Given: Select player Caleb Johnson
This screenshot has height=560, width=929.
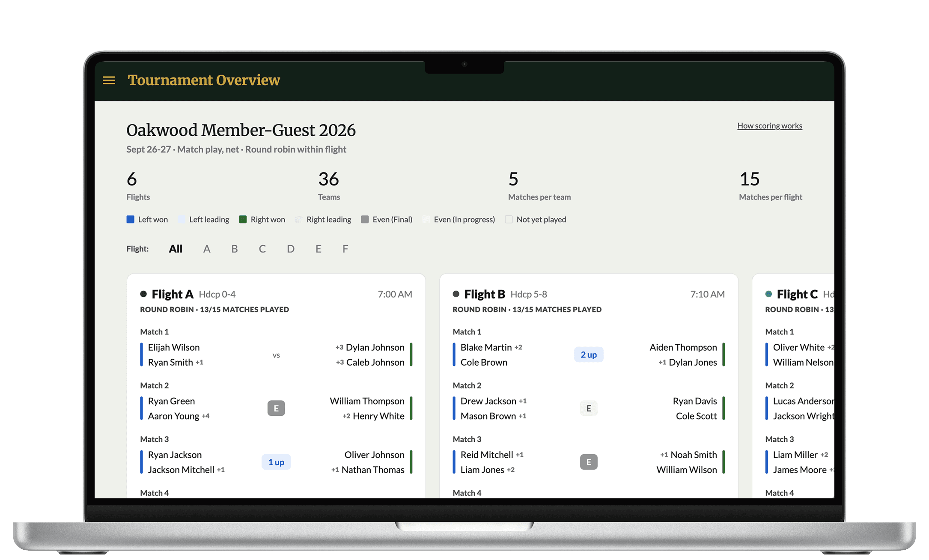Looking at the screenshot, I should 375,362.
